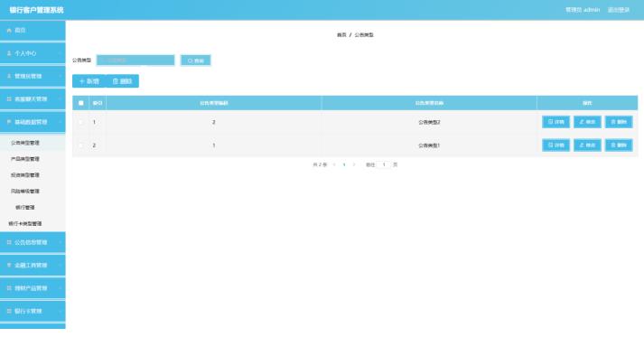This screenshot has width=644, height=337.
Task: Click 修改 for the 公告类型2 row
Action: pos(587,122)
